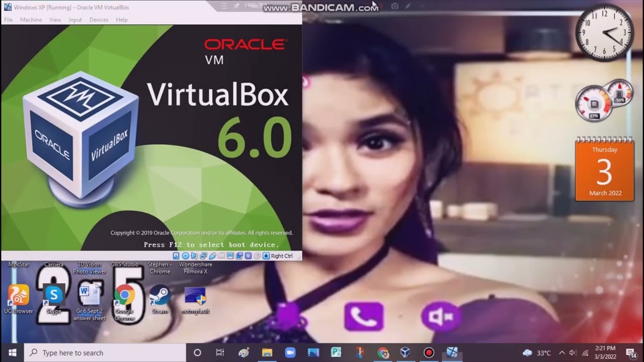The height and width of the screenshot is (362, 644).
Task: Open the Input menu in VirtualBox
Action: point(75,20)
